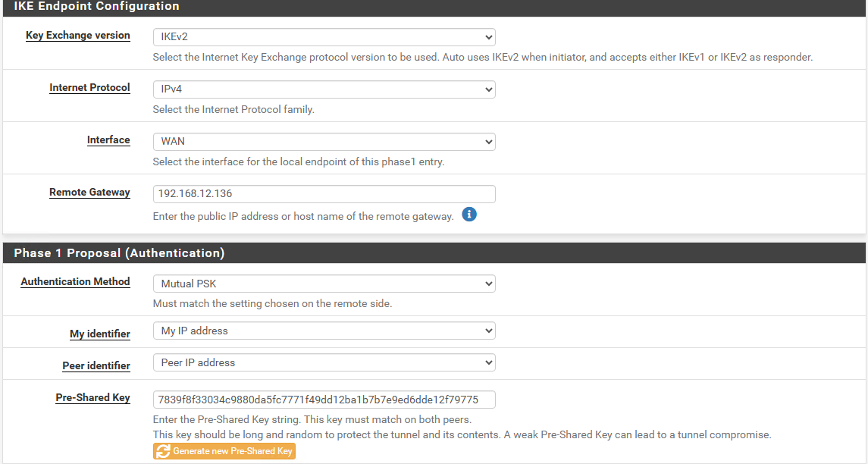The height and width of the screenshot is (464, 868).
Task: Click the refresh icon in Generate Pre-Shared Key button
Action: coord(163,451)
